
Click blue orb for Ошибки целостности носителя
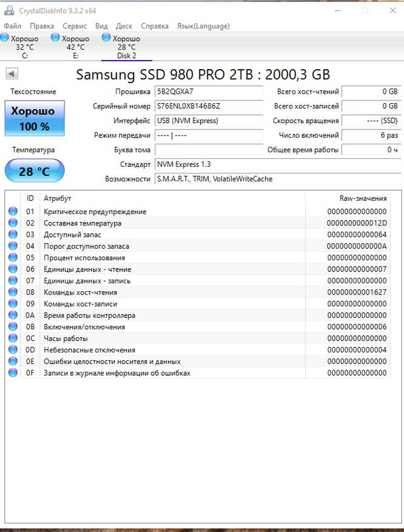13,361
